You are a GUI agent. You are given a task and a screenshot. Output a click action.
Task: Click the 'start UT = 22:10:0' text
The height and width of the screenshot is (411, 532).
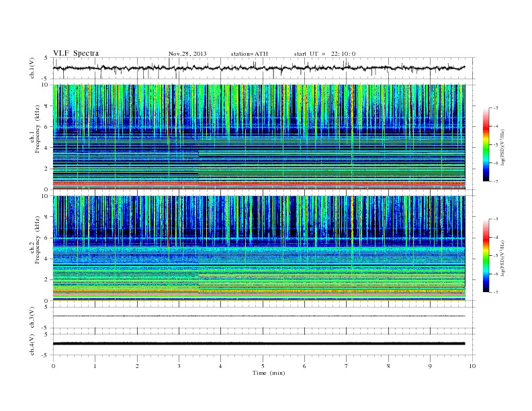[324, 54]
